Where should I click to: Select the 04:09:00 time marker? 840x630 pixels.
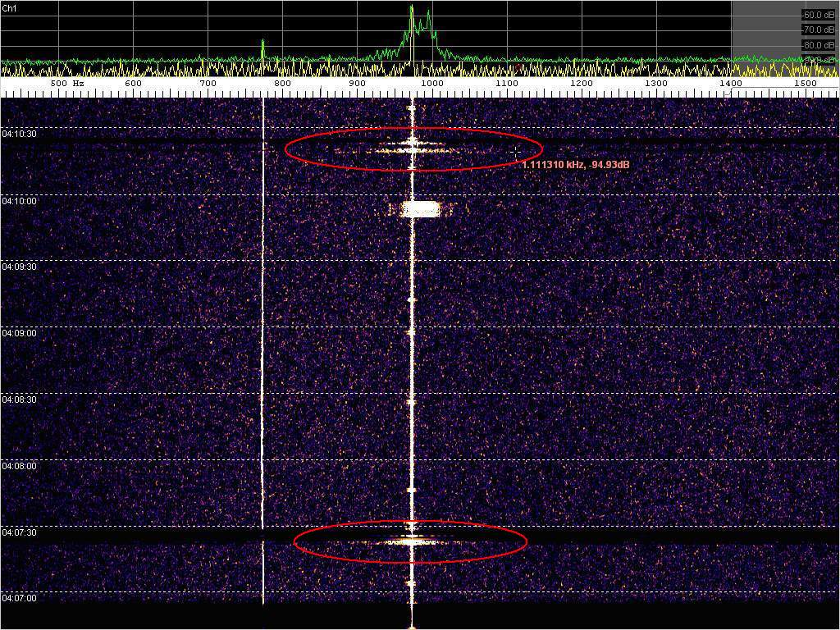tap(19, 334)
